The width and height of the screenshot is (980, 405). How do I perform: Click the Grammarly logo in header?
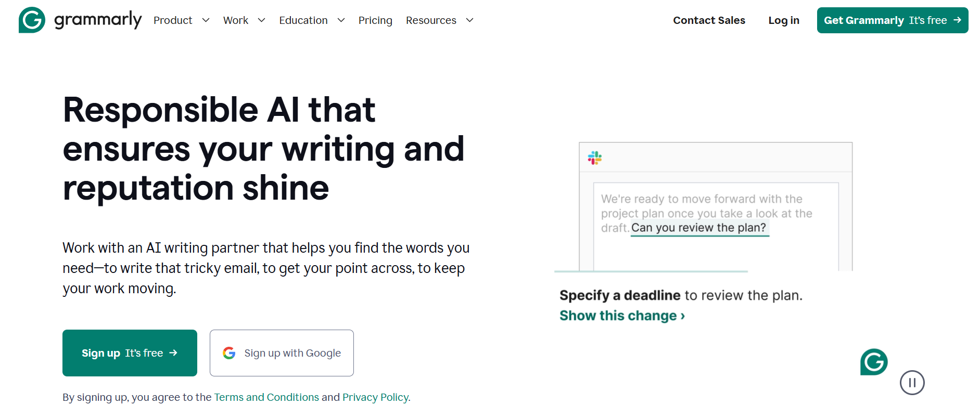[80, 20]
